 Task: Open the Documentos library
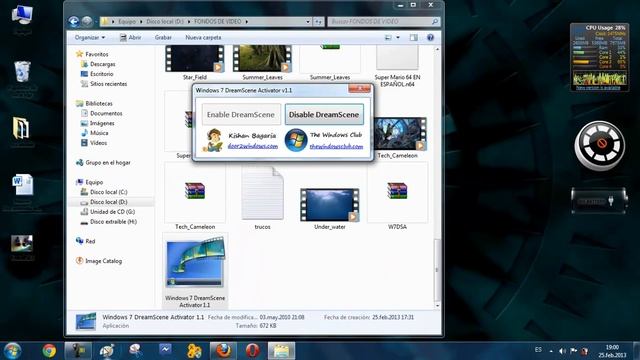click(106, 113)
